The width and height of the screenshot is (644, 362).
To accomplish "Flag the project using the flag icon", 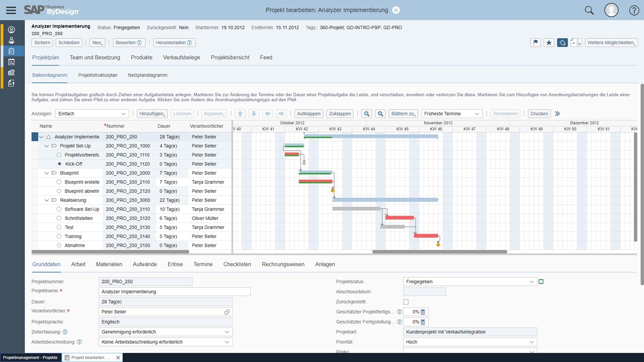I will pyautogui.click(x=535, y=42).
